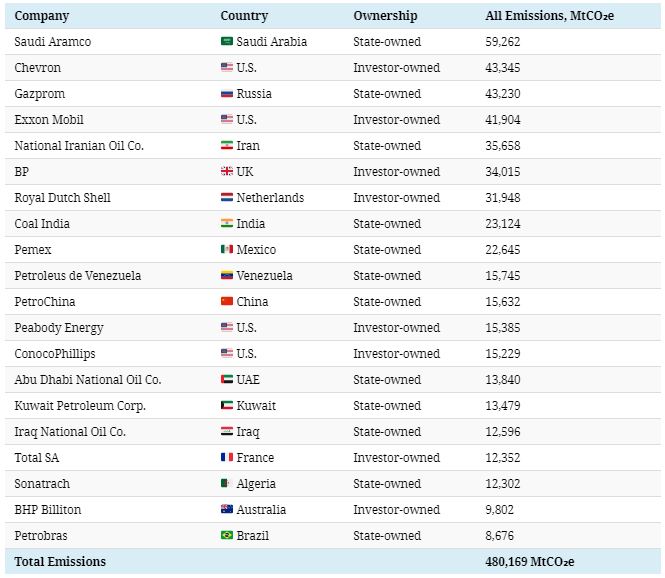Image resolution: width=665 pixels, height=578 pixels.
Task: Click the 8,676 emissions value
Action: 500,536
